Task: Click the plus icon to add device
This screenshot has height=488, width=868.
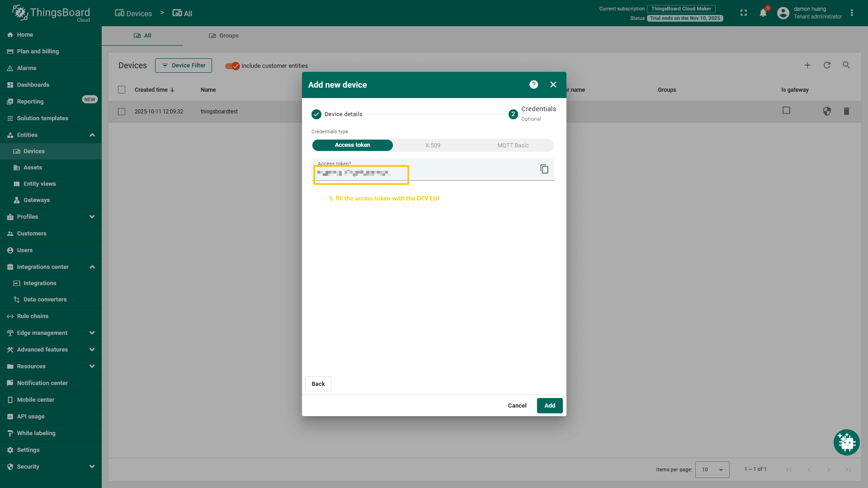Action: pyautogui.click(x=807, y=65)
